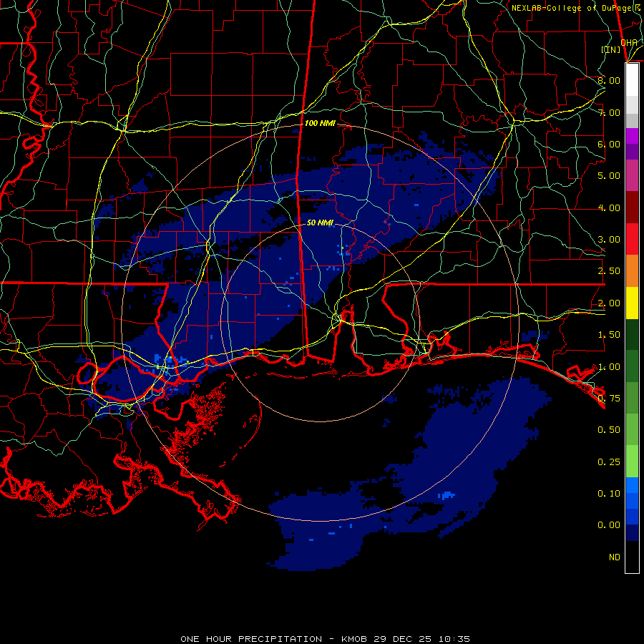Select the 1.00 legend value

[x=609, y=367]
